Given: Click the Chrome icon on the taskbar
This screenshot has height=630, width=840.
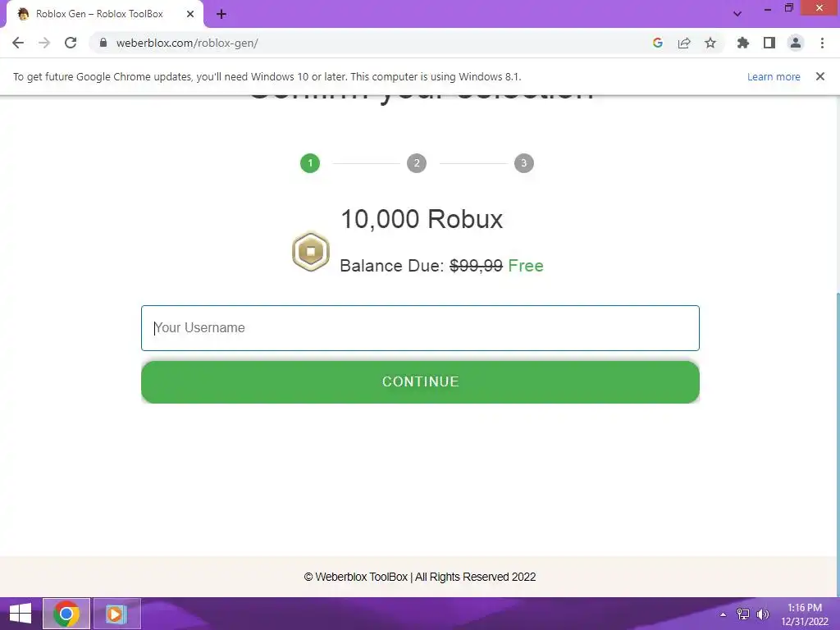Looking at the screenshot, I should [x=66, y=614].
